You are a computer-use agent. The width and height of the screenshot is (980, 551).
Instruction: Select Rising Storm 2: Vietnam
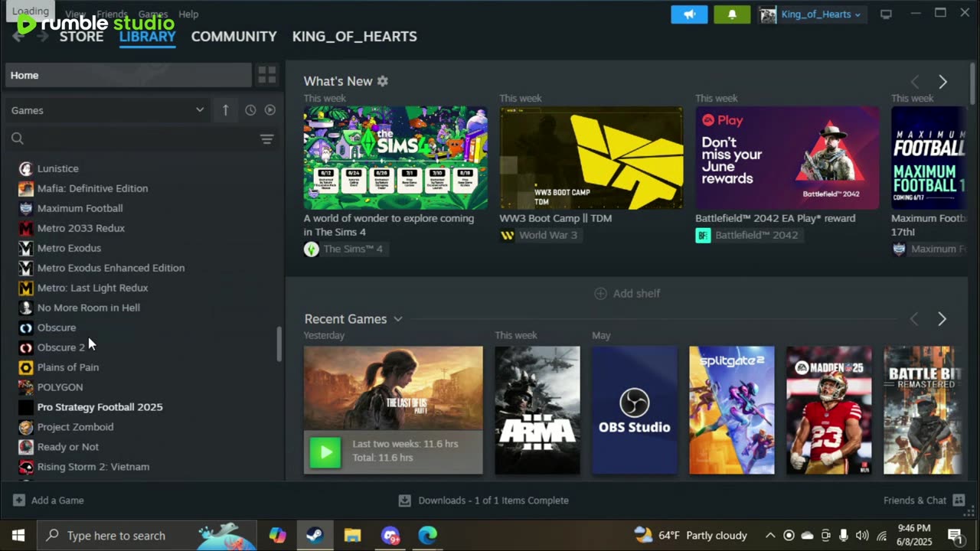click(x=93, y=467)
